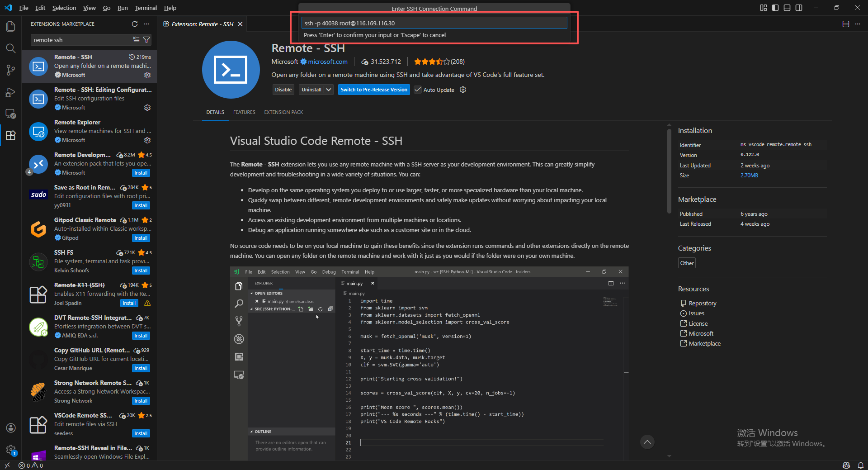Clear extensions search results icon
868x470 pixels.
tap(136, 40)
